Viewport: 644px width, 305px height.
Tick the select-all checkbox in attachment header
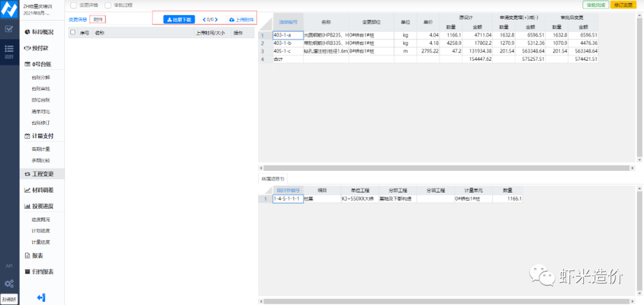(73, 33)
